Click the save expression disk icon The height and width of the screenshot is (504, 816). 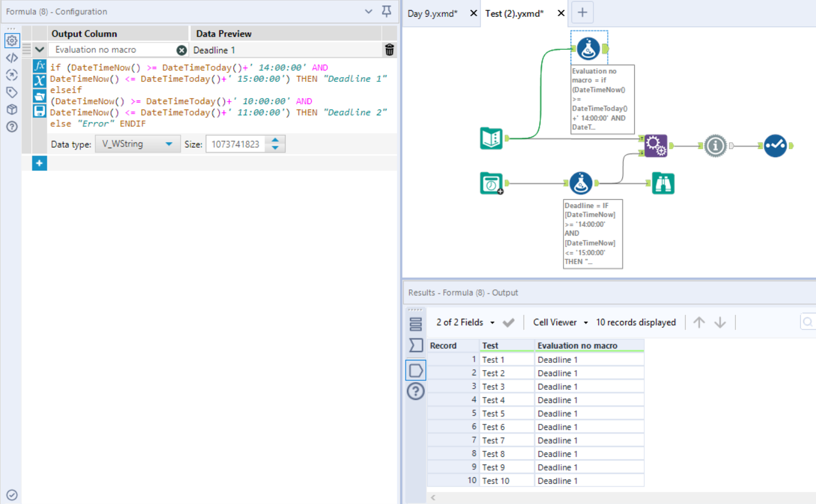pos(39,111)
